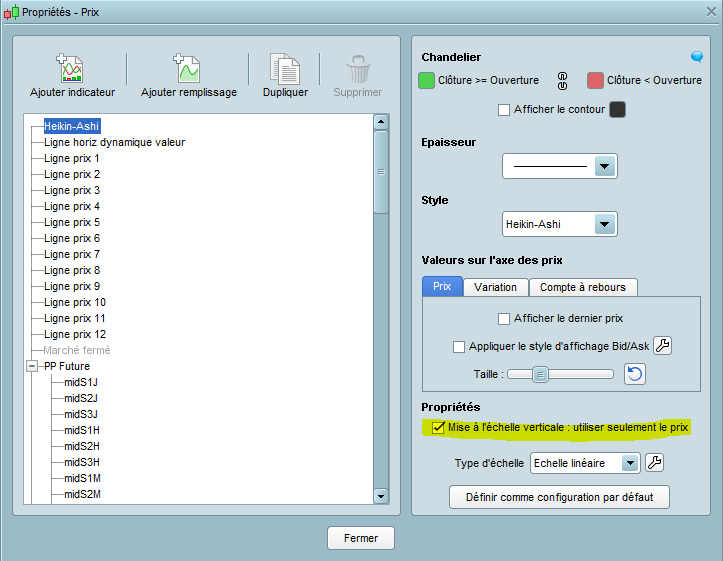The width and height of the screenshot is (723, 561).
Task: Select midS3H under PP Future
Action: click(x=82, y=462)
